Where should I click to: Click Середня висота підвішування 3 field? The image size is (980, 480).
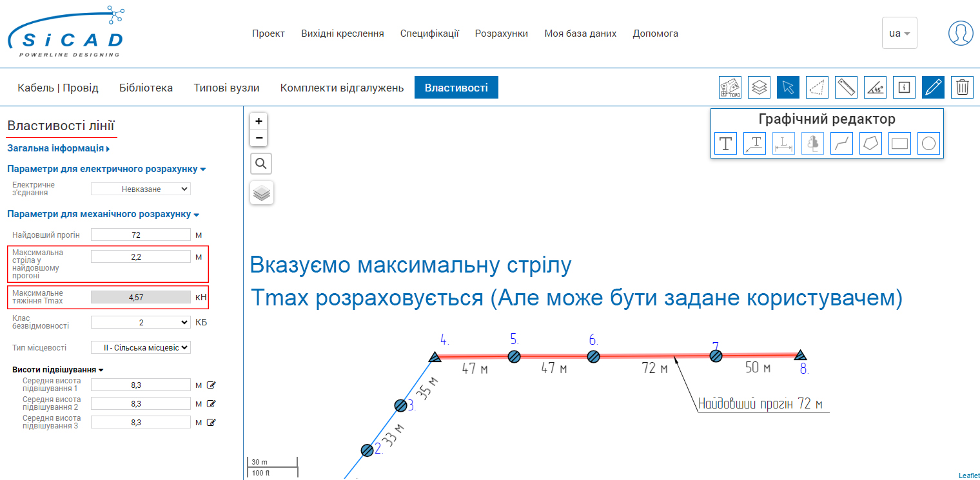pyautogui.click(x=141, y=423)
